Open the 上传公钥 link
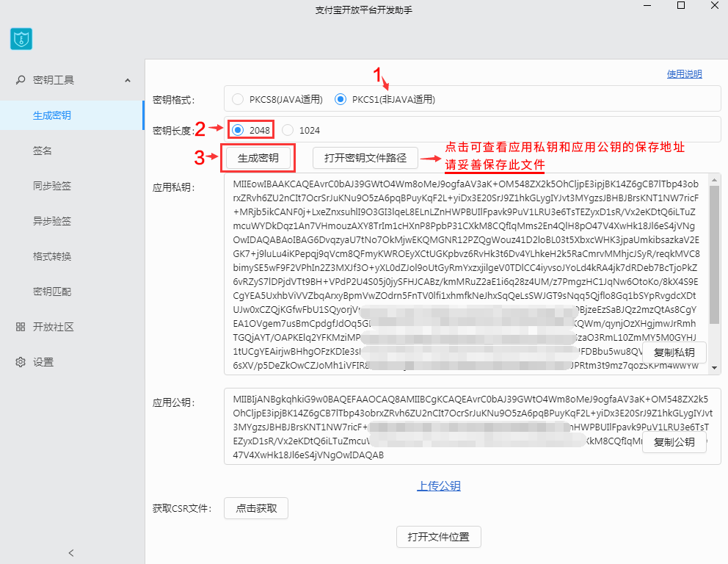Screen dimensions: 728x564 point(439,486)
